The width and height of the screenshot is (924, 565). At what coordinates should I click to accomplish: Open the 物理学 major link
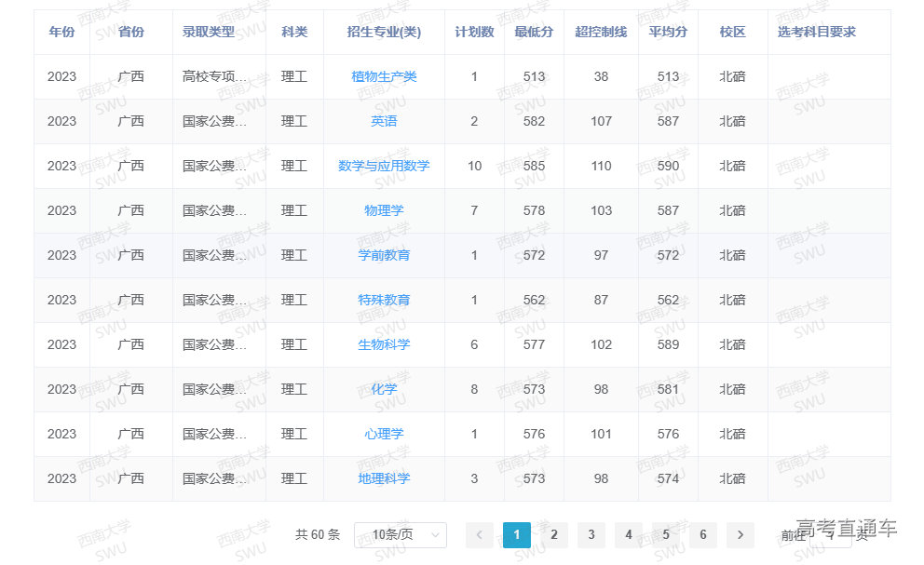[x=384, y=210]
